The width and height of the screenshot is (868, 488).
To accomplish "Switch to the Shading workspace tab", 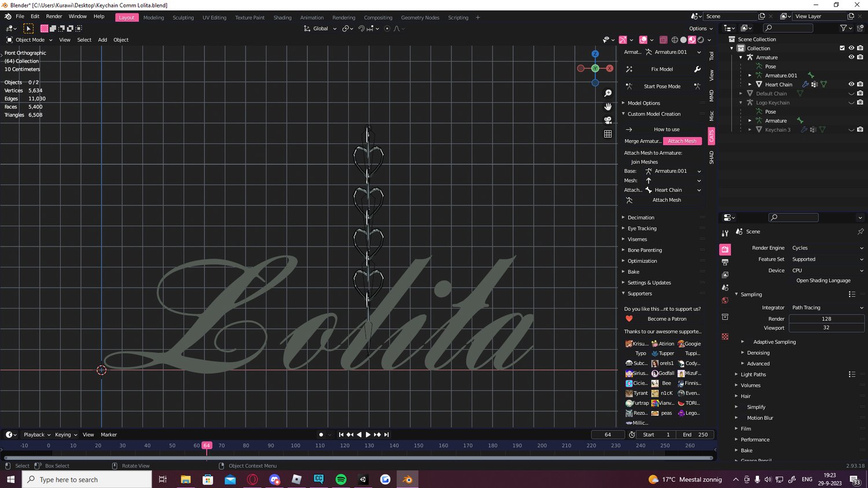I will [x=282, y=17].
